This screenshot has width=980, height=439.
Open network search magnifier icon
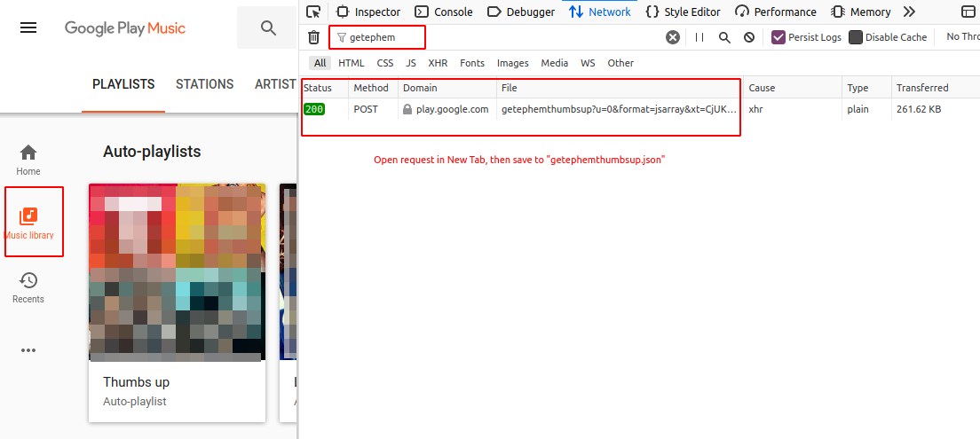pos(724,37)
